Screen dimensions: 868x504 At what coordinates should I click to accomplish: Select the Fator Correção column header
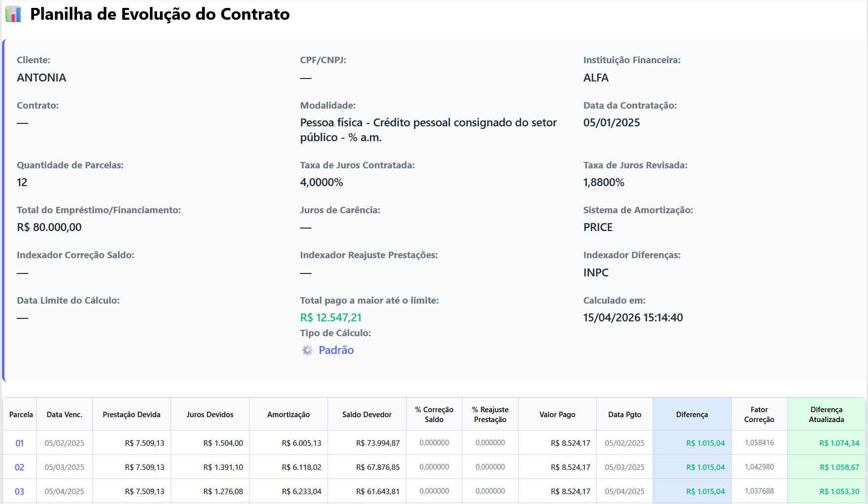759,415
